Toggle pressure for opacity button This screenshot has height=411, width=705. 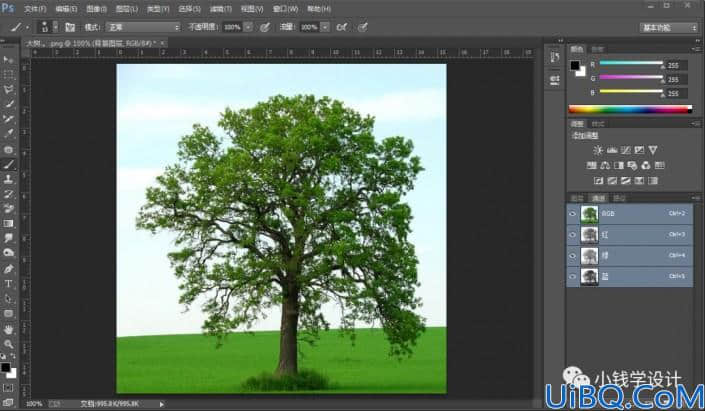tap(265, 27)
